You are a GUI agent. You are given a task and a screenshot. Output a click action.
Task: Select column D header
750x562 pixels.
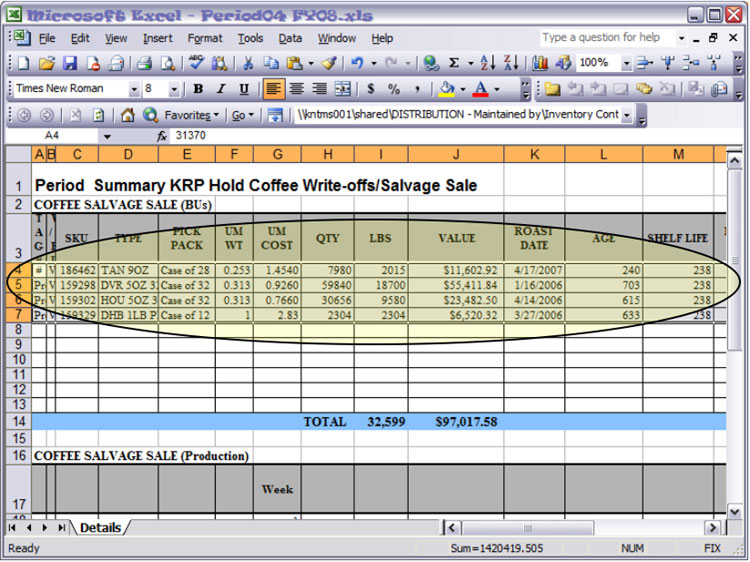coord(128,154)
